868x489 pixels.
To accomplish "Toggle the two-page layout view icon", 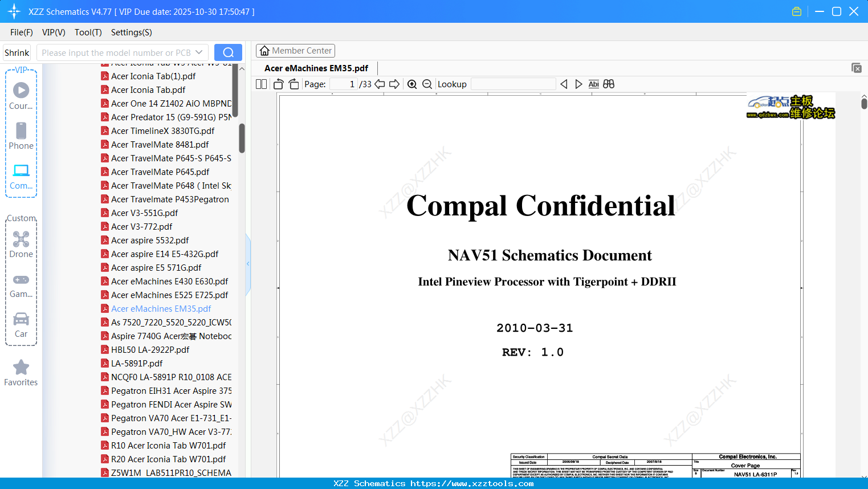I will [x=262, y=84].
